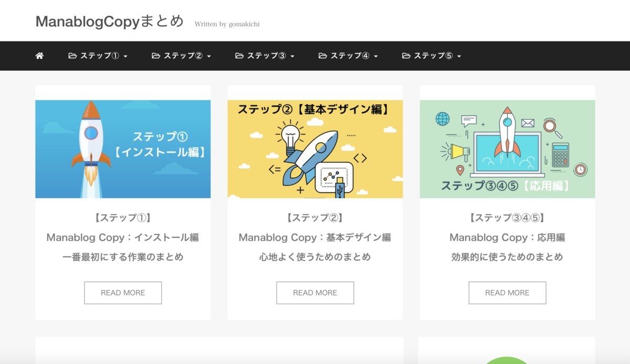Viewport: 630px width, 364px height.
Task: Expand the ステップ② dropdown arrow
Action: coord(209,56)
